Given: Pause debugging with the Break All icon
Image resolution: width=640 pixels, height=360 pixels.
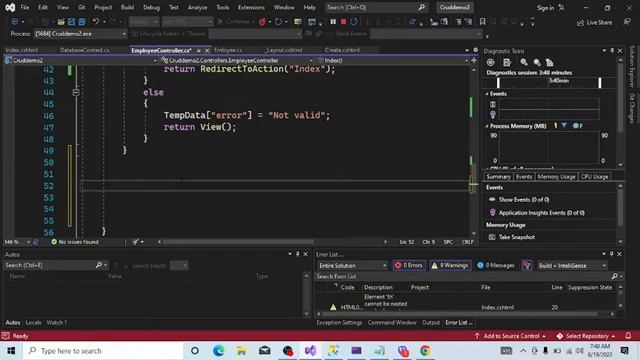Looking at the screenshot, I should (x=333, y=22).
